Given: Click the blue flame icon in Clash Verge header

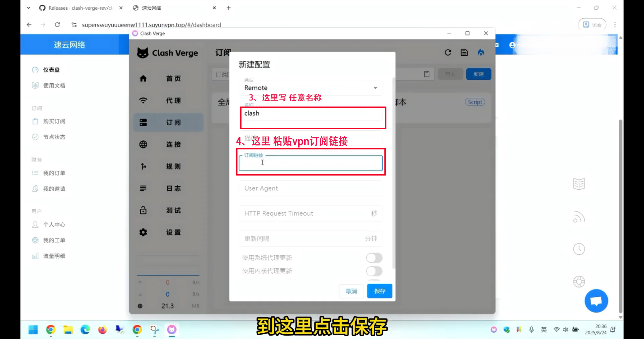Looking at the screenshot, I should click(x=481, y=53).
